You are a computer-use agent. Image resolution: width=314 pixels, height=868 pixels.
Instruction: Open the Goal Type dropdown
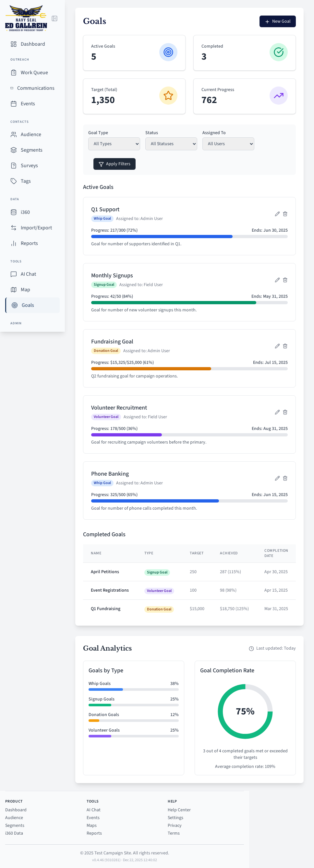tap(114, 144)
